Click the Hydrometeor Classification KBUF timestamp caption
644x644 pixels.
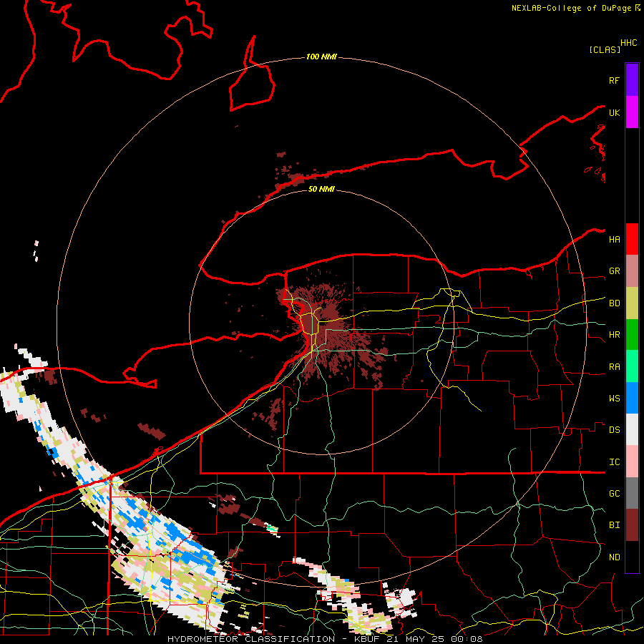pyautogui.click(x=326, y=639)
